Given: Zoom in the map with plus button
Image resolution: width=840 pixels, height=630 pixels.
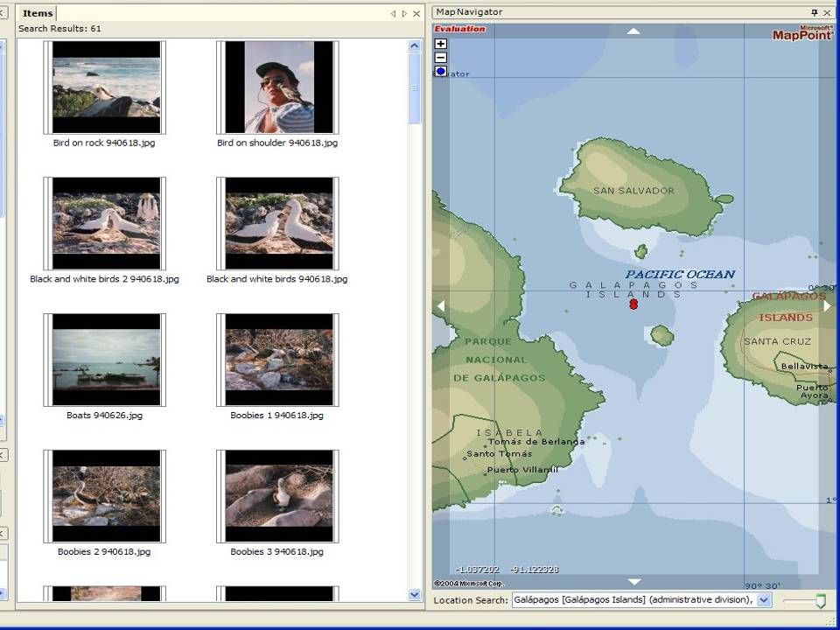Looking at the screenshot, I should (440, 44).
